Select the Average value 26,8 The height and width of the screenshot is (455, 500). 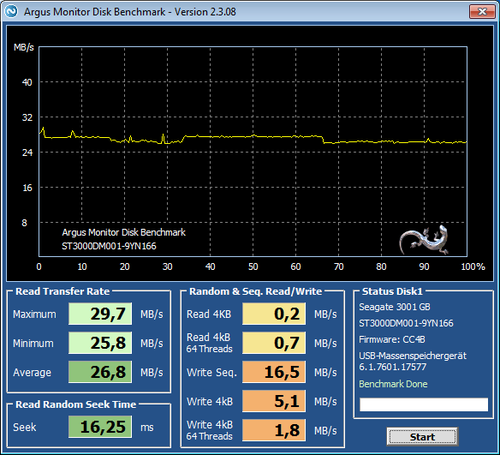tap(100, 372)
